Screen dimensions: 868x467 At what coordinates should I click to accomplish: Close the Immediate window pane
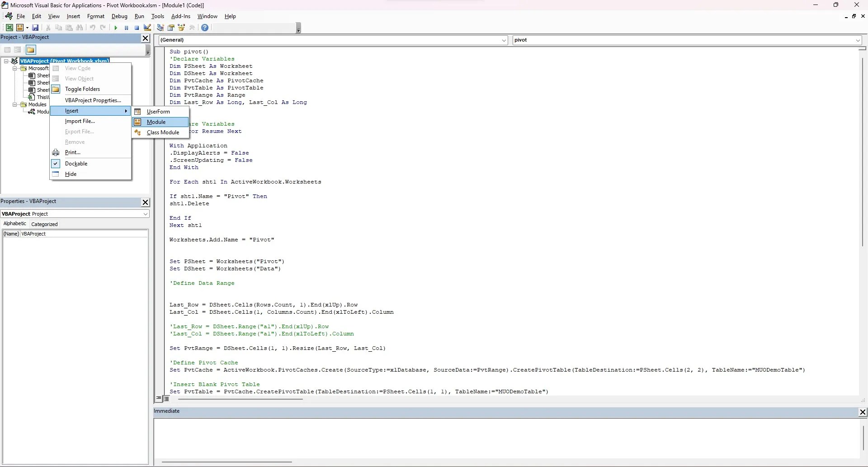[x=863, y=412]
